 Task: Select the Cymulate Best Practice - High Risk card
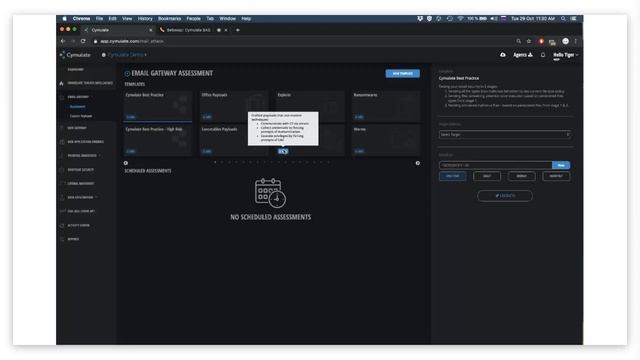point(158,140)
